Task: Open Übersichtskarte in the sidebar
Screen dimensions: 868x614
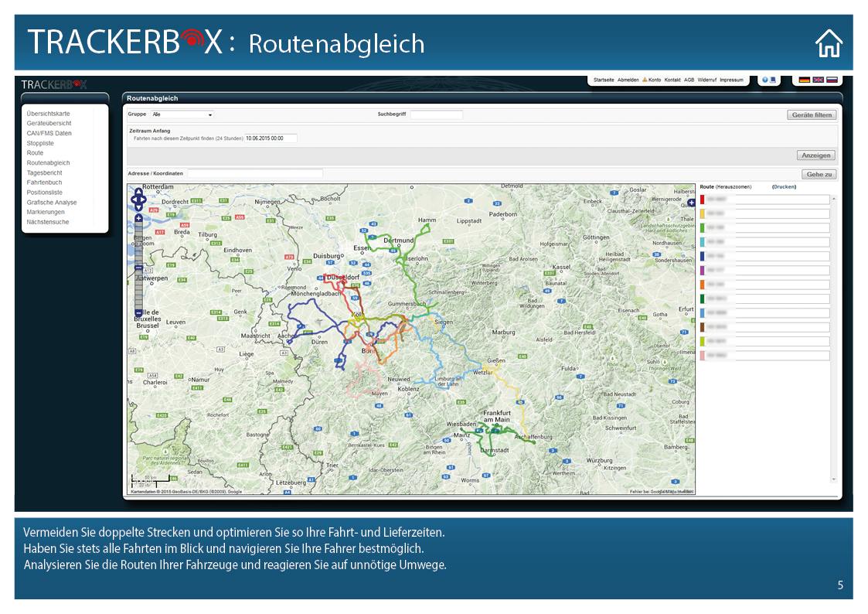Action: [x=48, y=114]
